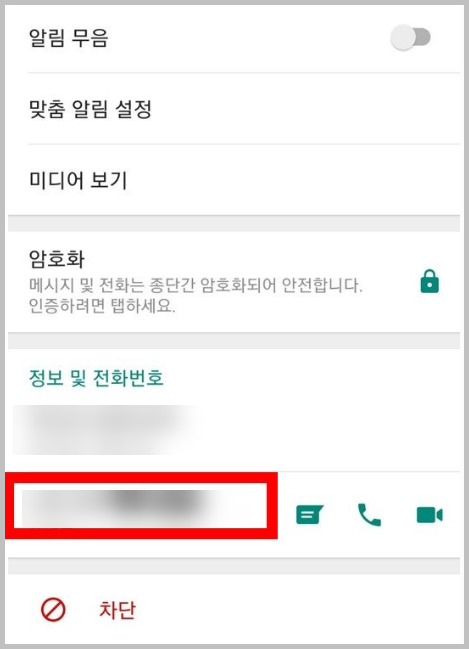The image size is (469, 649).
Task: Tap the red 차단 block text
Action: tap(117, 610)
